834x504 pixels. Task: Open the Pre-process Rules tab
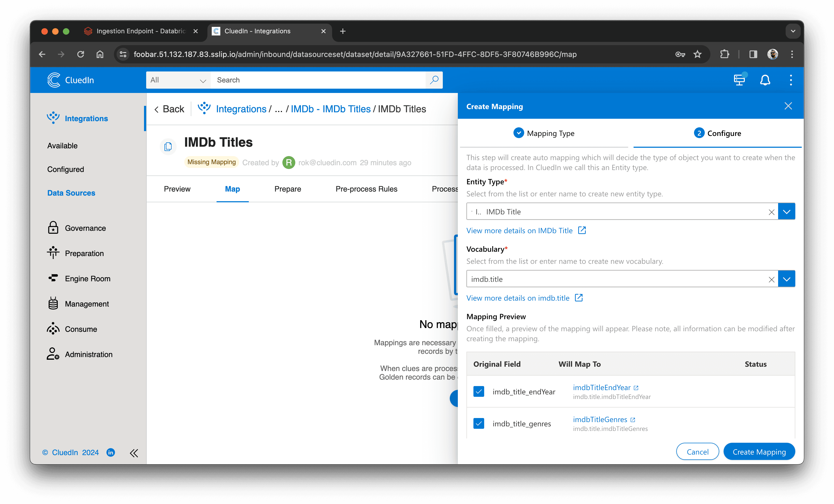click(x=366, y=189)
